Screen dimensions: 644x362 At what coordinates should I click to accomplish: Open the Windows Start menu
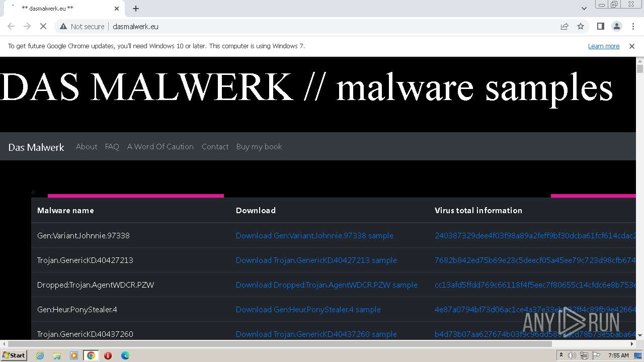pyautogui.click(x=14, y=355)
